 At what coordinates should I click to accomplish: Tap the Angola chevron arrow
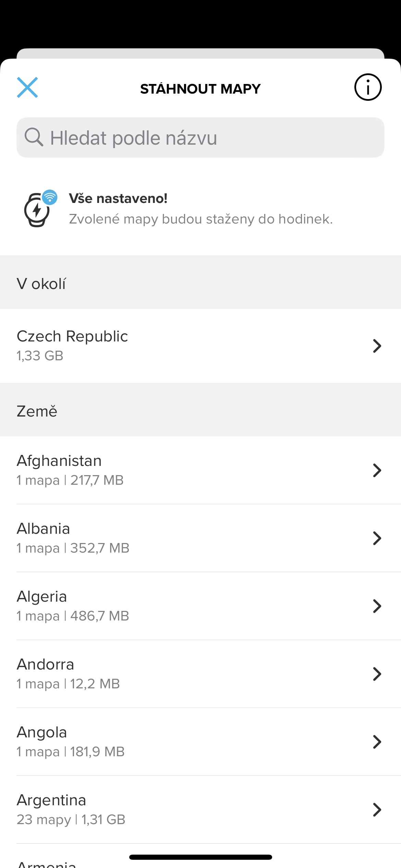coord(377,742)
